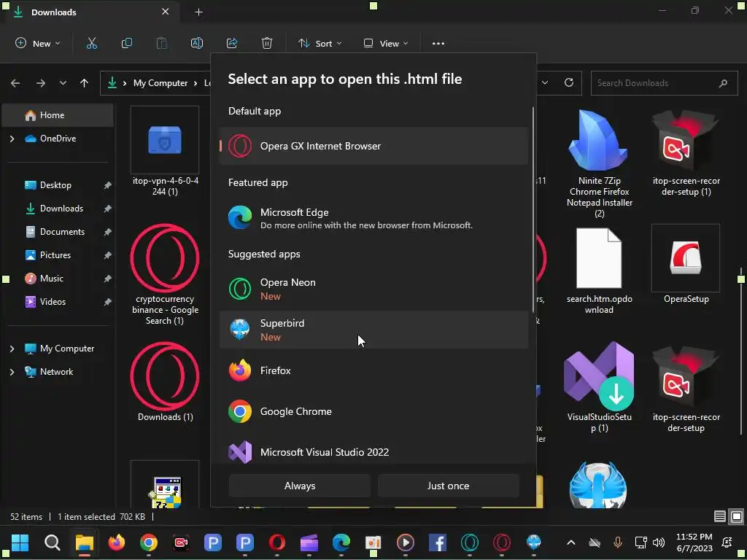Pick Opera Neon in the suggested apps
Viewport: 747px width, 560px height.
click(373, 289)
